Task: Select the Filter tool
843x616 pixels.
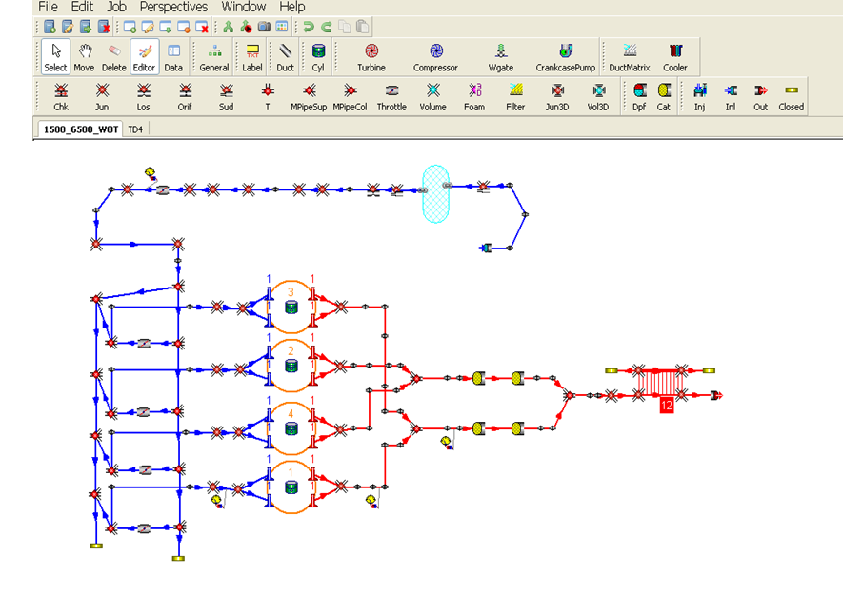Action: [515, 97]
